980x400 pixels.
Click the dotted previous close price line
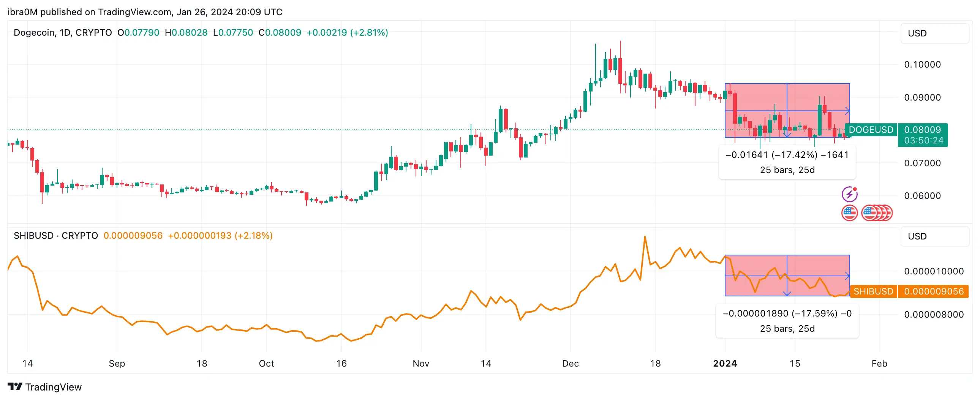228,129
